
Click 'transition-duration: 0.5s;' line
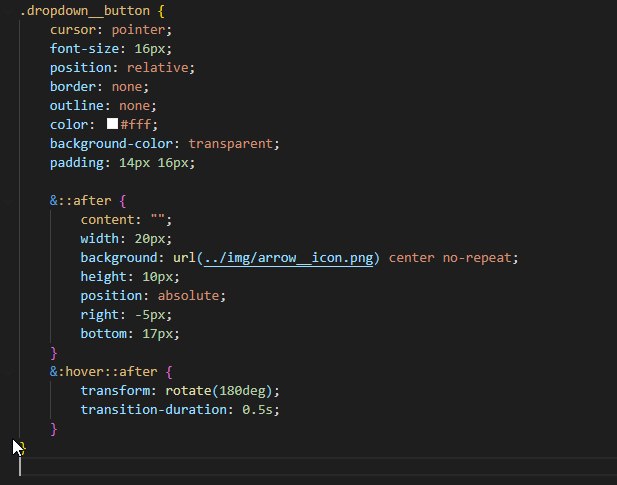click(x=180, y=409)
